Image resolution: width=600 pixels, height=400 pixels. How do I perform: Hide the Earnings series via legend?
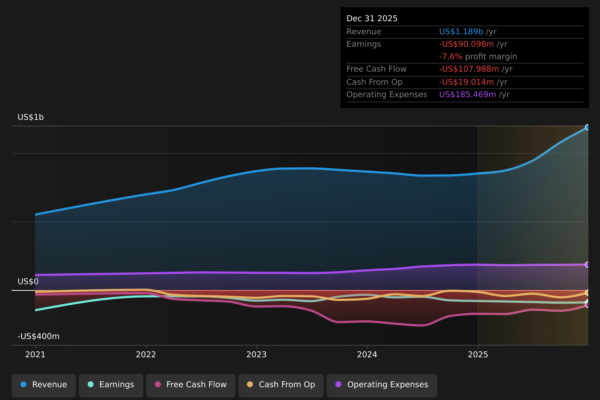112,384
